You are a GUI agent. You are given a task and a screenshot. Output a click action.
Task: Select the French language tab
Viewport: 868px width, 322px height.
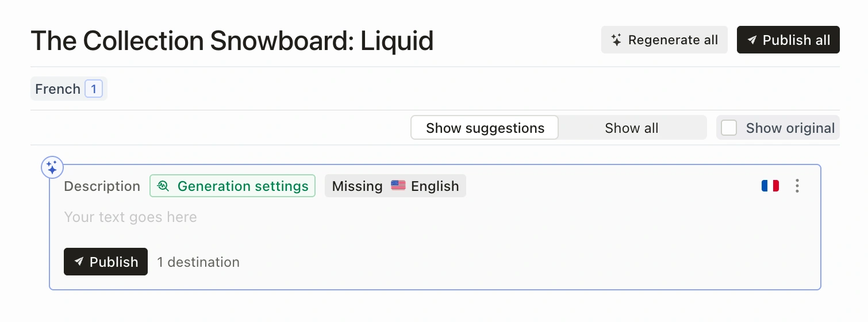click(x=58, y=89)
